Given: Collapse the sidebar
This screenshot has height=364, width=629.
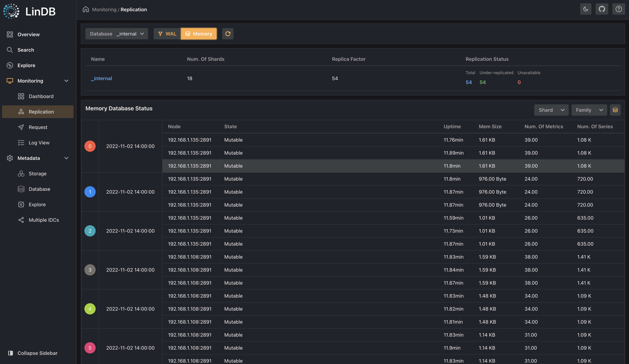Looking at the screenshot, I should tap(37, 353).
